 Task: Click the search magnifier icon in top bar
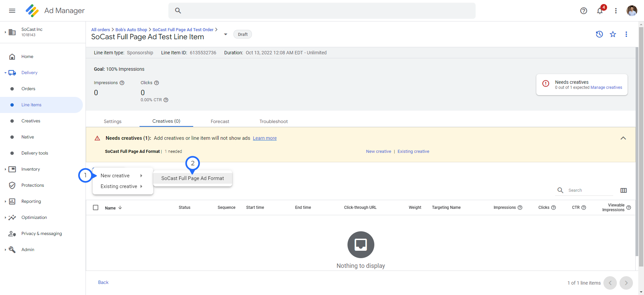[178, 11]
